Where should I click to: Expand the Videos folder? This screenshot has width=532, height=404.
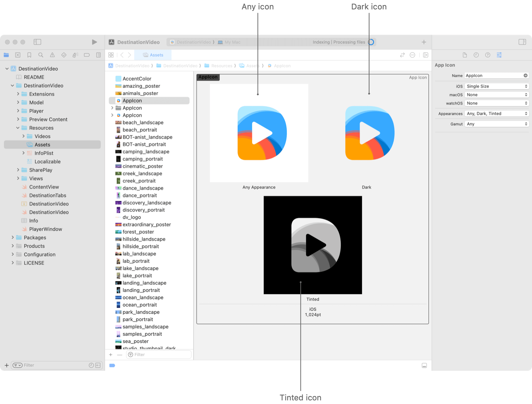(x=24, y=136)
